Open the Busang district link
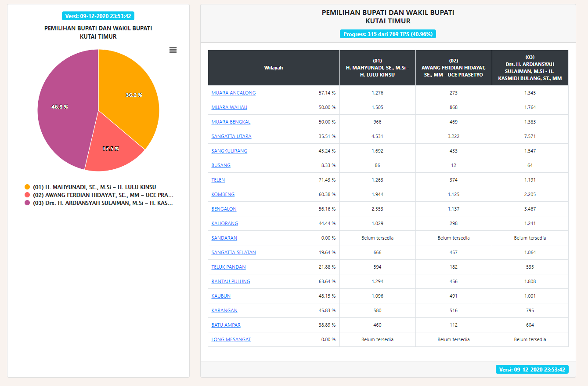The image size is (588, 386). click(x=221, y=165)
